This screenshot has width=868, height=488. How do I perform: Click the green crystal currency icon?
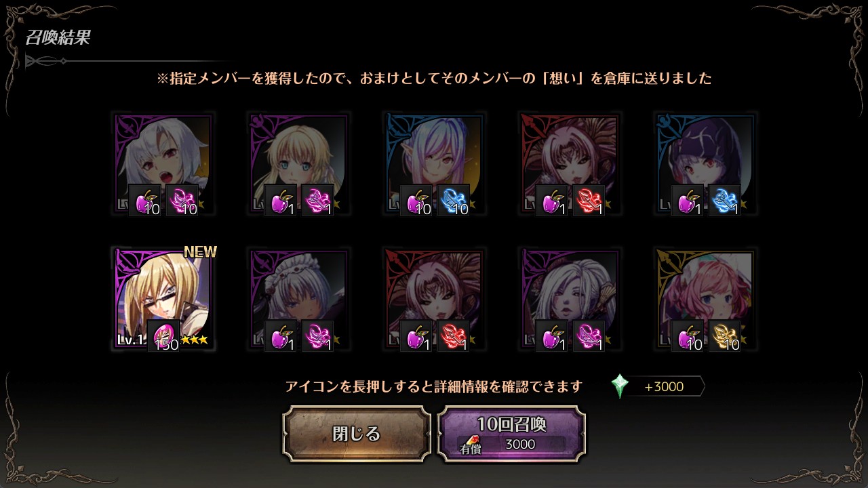(619, 386)
